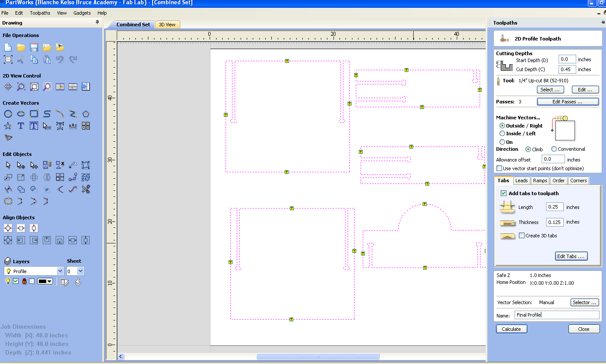Click the Allowance offset input field

553,159
